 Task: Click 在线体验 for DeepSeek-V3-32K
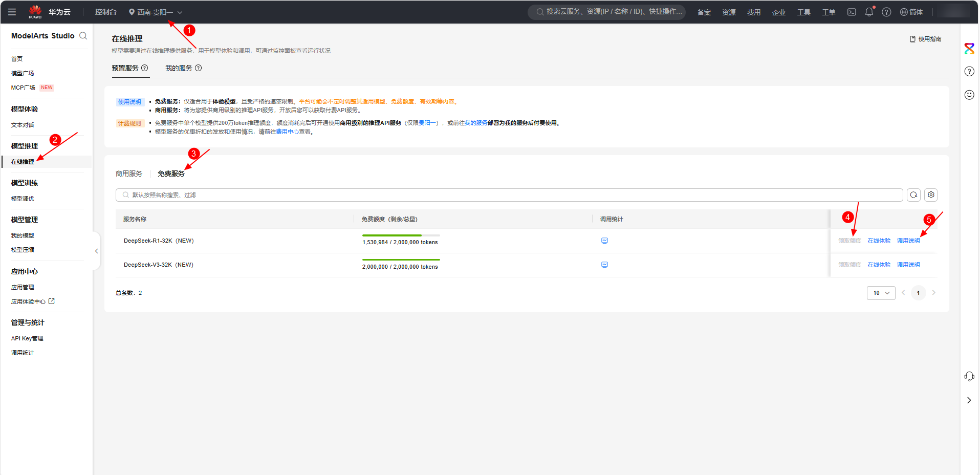click(879, 265)
